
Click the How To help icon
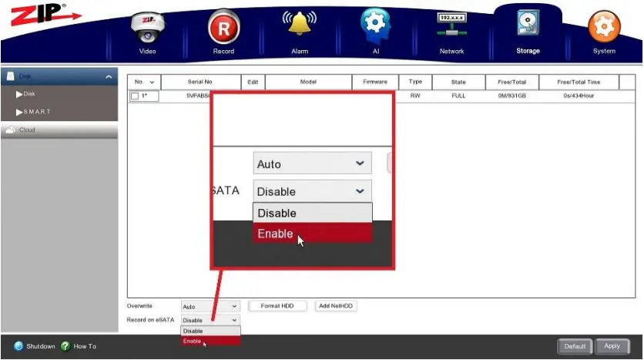coord(65,346)
